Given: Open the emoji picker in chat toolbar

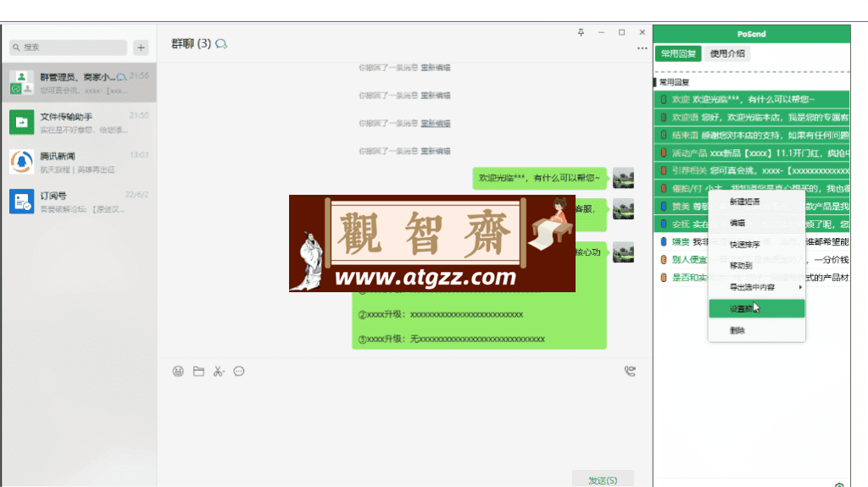Looking at the screenshot, I should click(x=178, y=371).
